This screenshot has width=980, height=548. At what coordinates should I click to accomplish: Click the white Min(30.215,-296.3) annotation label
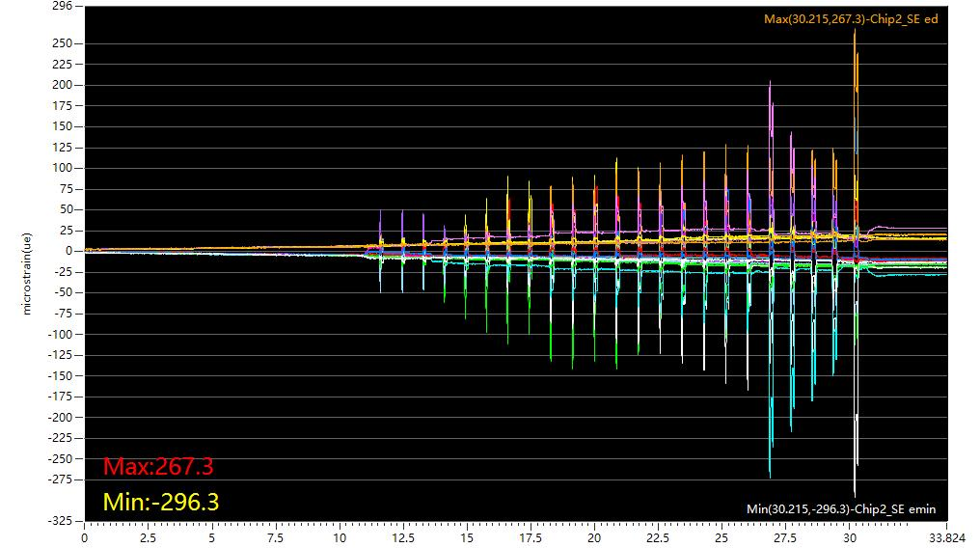(x=841, y=508)
